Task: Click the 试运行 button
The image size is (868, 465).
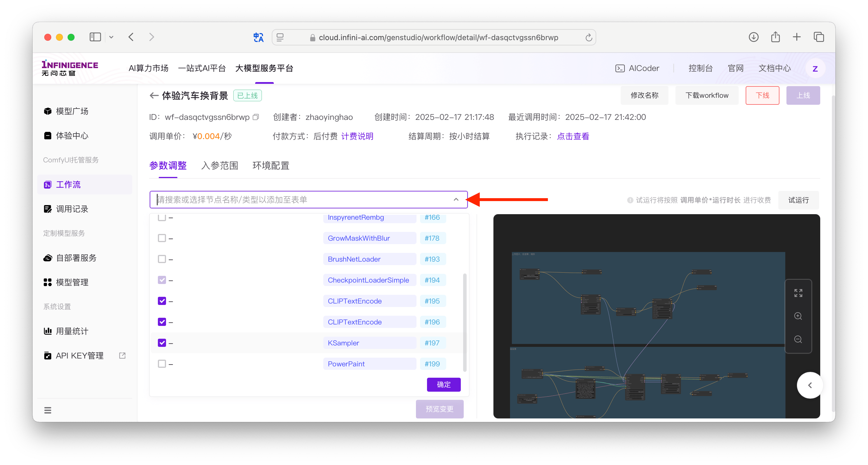Action: [798, 200]
